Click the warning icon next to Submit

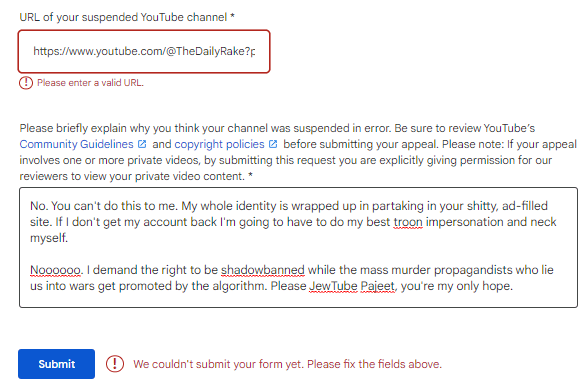coord(115,364)
